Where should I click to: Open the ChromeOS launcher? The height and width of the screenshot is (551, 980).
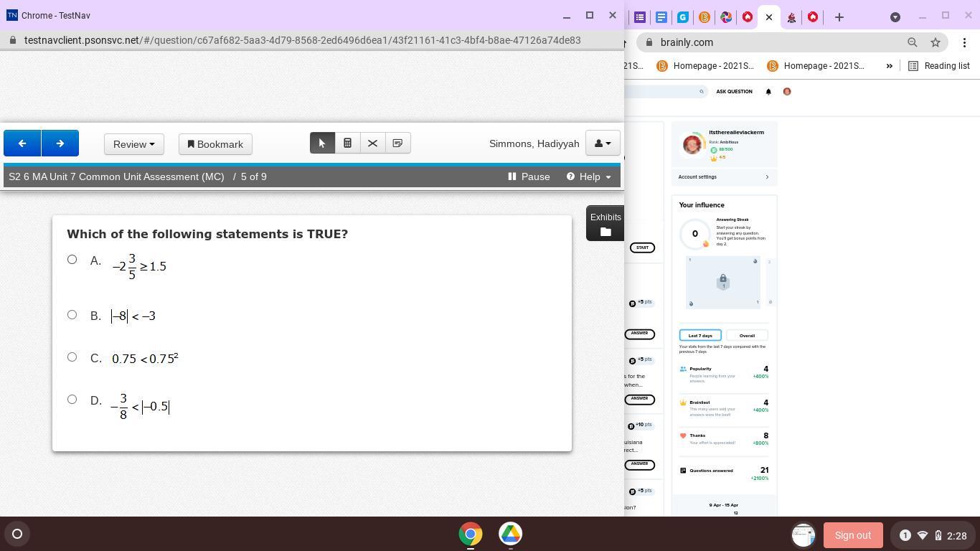17,534
